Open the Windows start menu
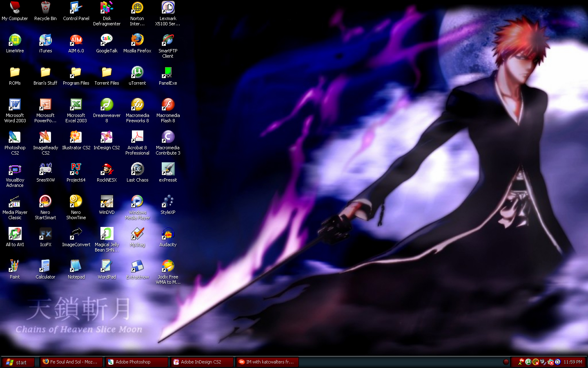The image size is (588, 368). point(18,362)
